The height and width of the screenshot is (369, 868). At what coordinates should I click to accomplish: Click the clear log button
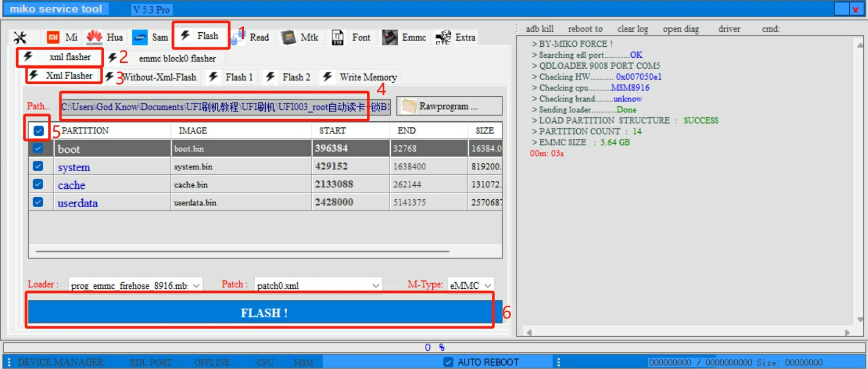click(x=633, y=29)
